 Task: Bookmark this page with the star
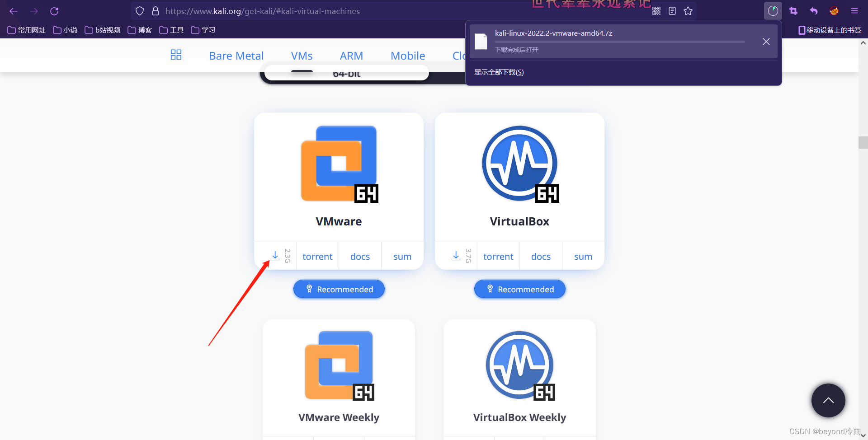[x=688, y=11]
